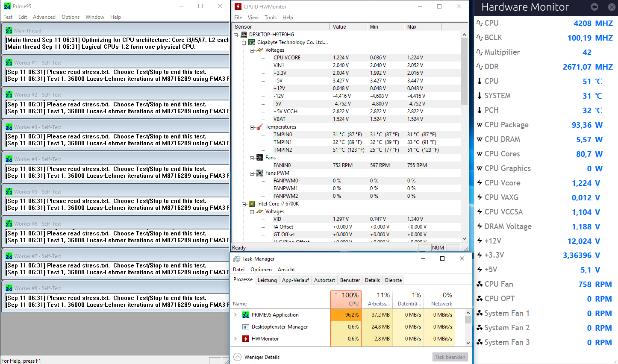Click the Main thread window icon in Prime95
The image size is (618, 364).
click(x=9, y=30)
